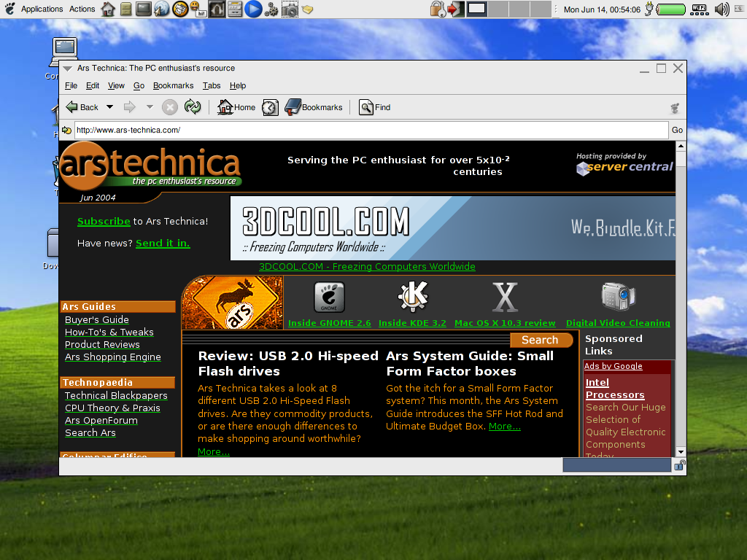Visit the Ars OpenForum link
The height and width of the screenshot is (560, 747).
pos(101,420)
